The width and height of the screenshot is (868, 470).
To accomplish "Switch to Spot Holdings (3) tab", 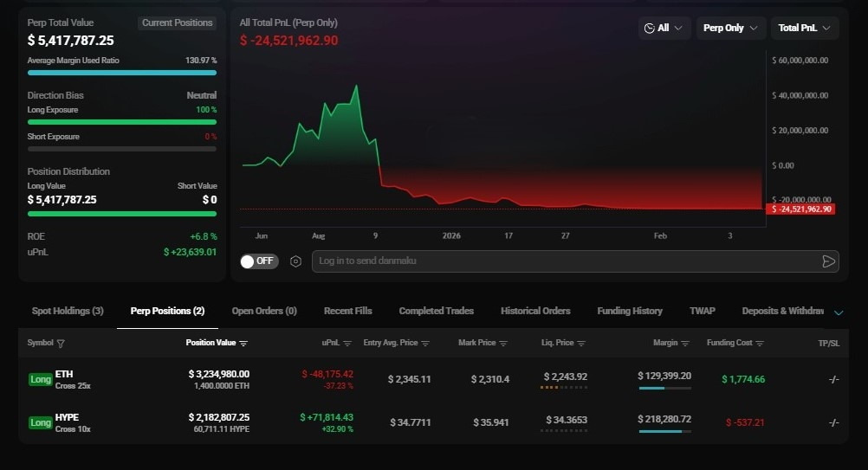I will point(68,311).
